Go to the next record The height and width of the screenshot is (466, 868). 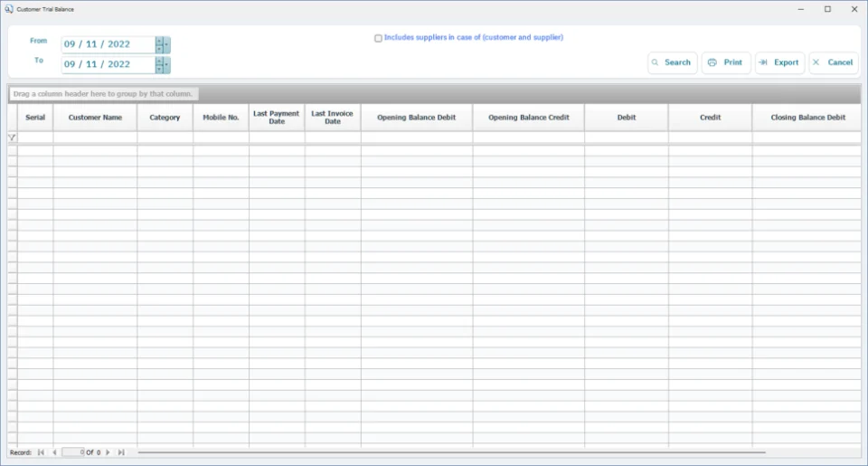point(108,452)
